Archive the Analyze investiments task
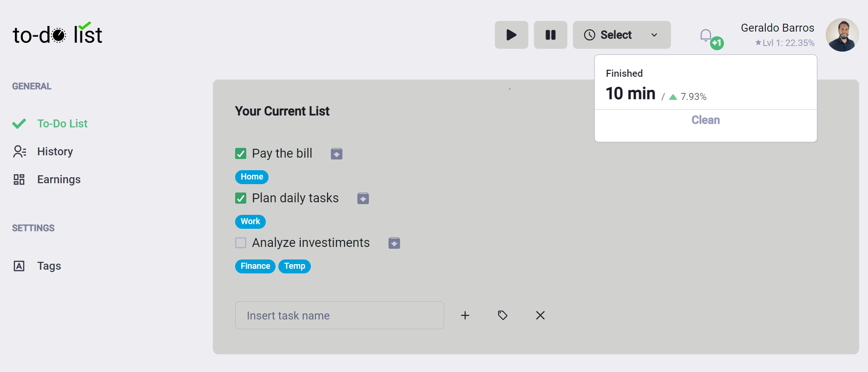868x372 pixels. click(x=394, y=243)
